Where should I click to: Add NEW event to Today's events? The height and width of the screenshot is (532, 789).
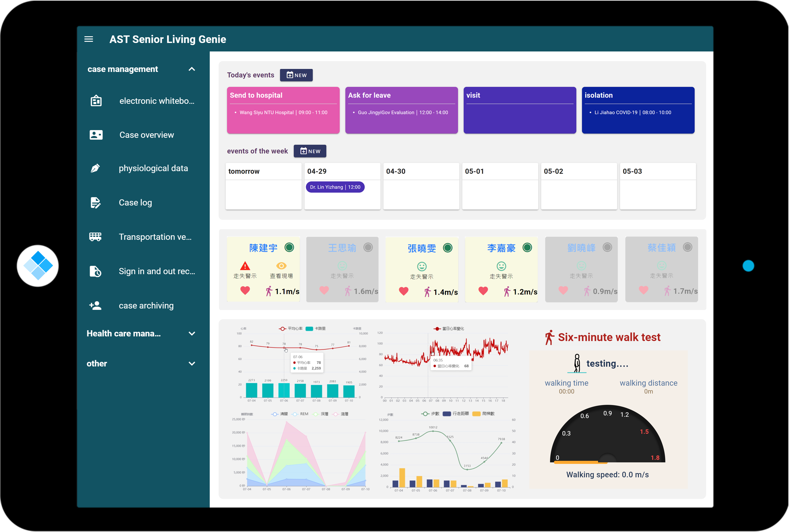pos(296,75)
